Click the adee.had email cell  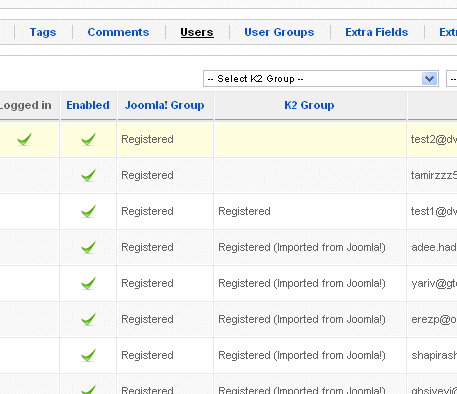[434, 247]
